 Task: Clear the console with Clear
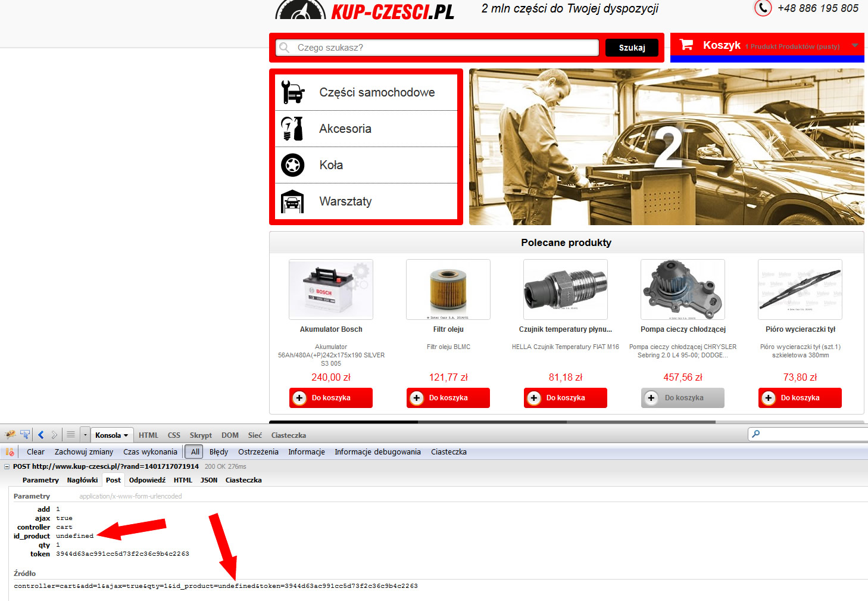click(x=36, y=452)
